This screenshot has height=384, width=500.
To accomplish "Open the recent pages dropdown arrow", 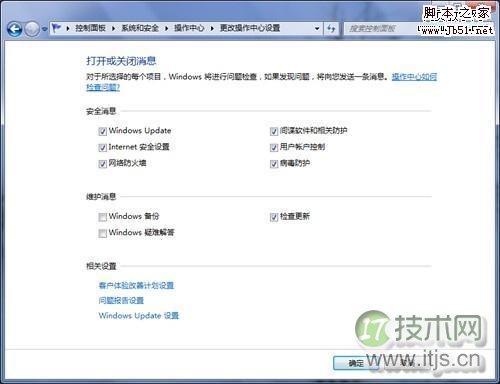I will (45, 29).
